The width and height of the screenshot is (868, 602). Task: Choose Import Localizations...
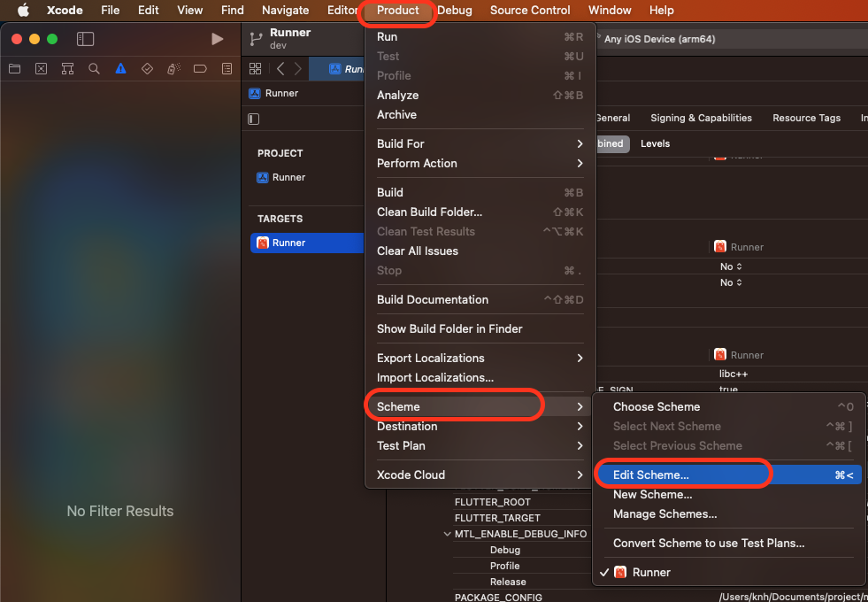pos(480,378)
